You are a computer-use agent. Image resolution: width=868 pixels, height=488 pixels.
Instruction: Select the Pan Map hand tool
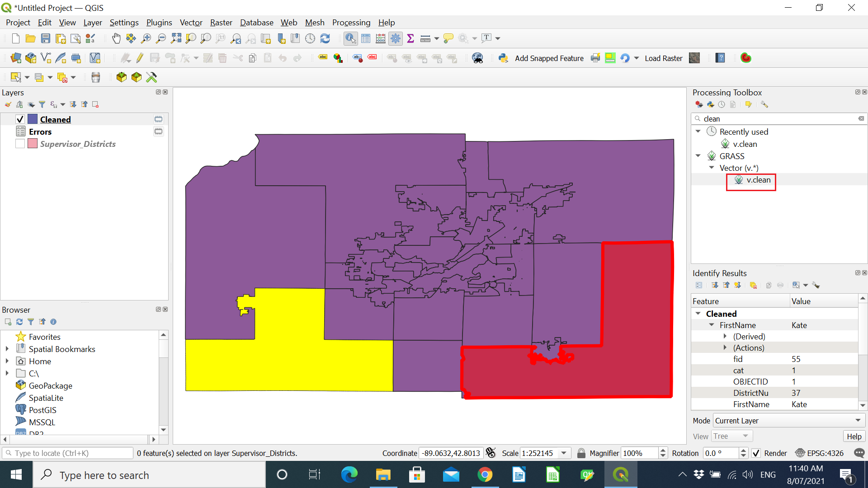[x=116, y=38]
